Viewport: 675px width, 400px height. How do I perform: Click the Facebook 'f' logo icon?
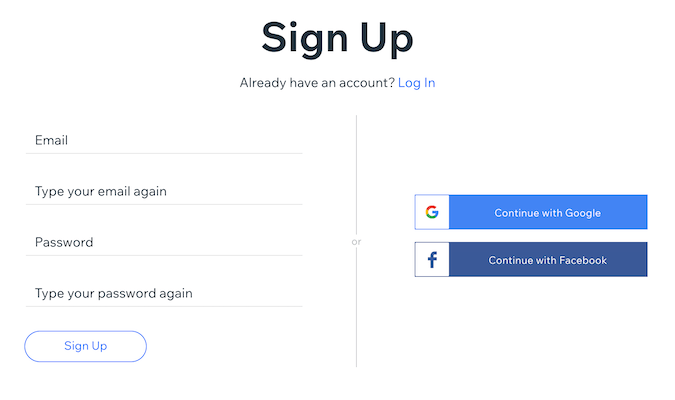[432, 260]
